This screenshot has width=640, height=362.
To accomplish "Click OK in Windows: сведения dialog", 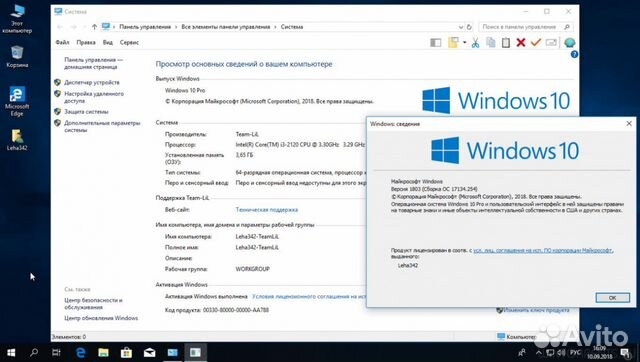I will [x=612, y=298].
